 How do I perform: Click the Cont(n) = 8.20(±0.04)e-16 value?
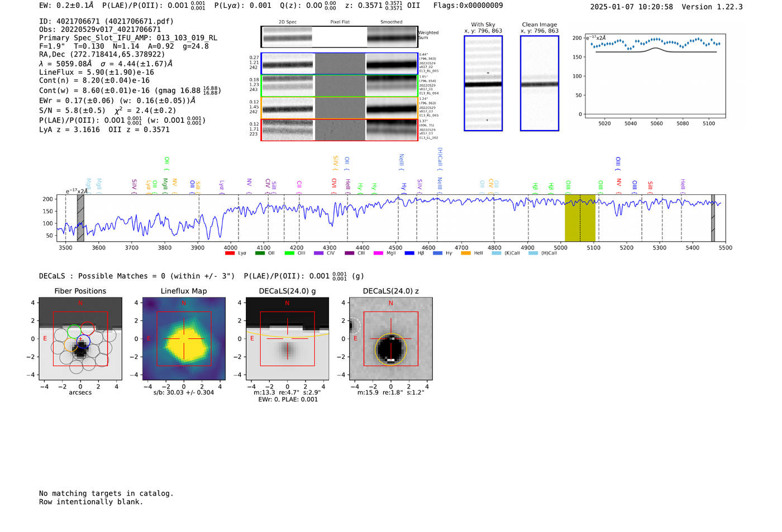tap(94, 80)
